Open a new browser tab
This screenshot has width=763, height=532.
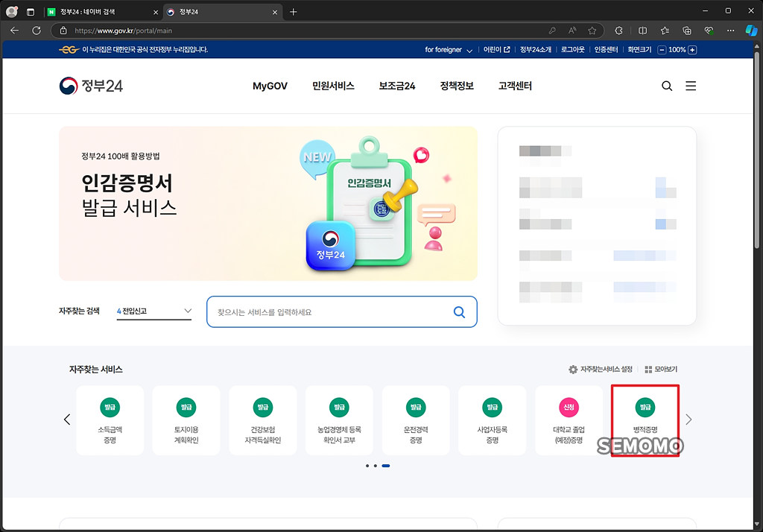coord(293,12)
